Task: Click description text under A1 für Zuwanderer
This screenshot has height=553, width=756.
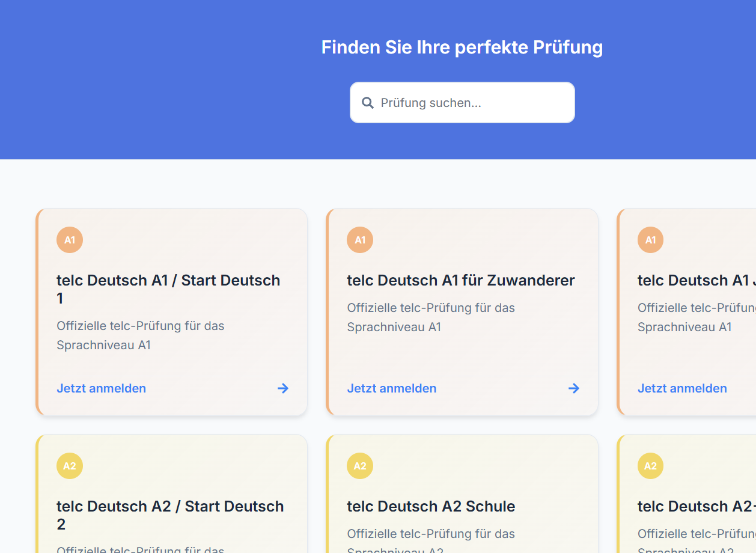Action: pyautogui.click(x=431, y=317)
